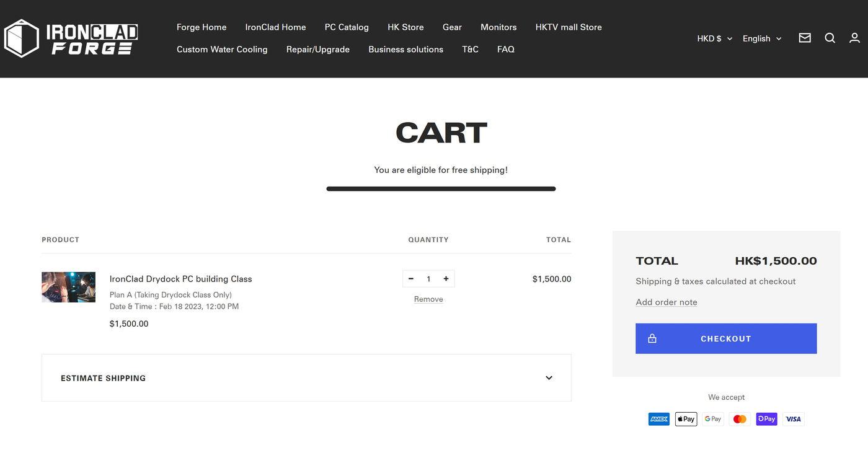The width and height of the screenshot is (868, 476).
Task: Decrease quantity with the minus button
Action: pos(410,279)
